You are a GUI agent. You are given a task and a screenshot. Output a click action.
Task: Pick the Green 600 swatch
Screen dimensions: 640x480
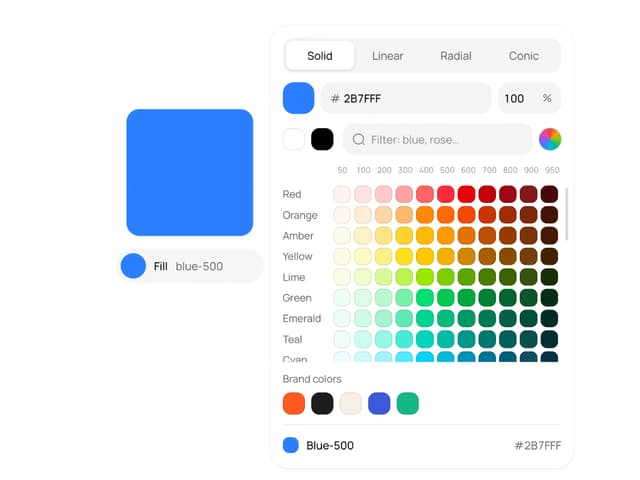(466, 298)
